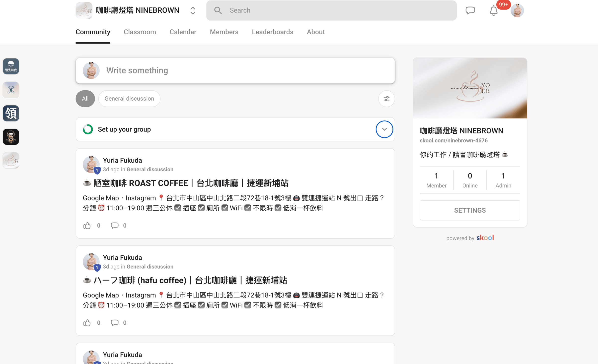Image resolution: width=598 pixels, height=364 pixels.
Task: Open the feed filter settings icon
Action: pyautogui.click(x=386, y=99)
